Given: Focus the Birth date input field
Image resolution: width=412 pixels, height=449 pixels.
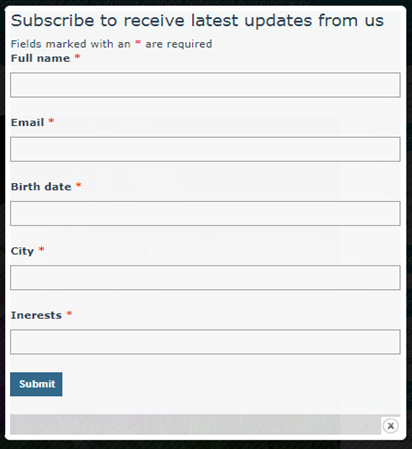Looking at the screenshot, I should [x=205, y=213].
